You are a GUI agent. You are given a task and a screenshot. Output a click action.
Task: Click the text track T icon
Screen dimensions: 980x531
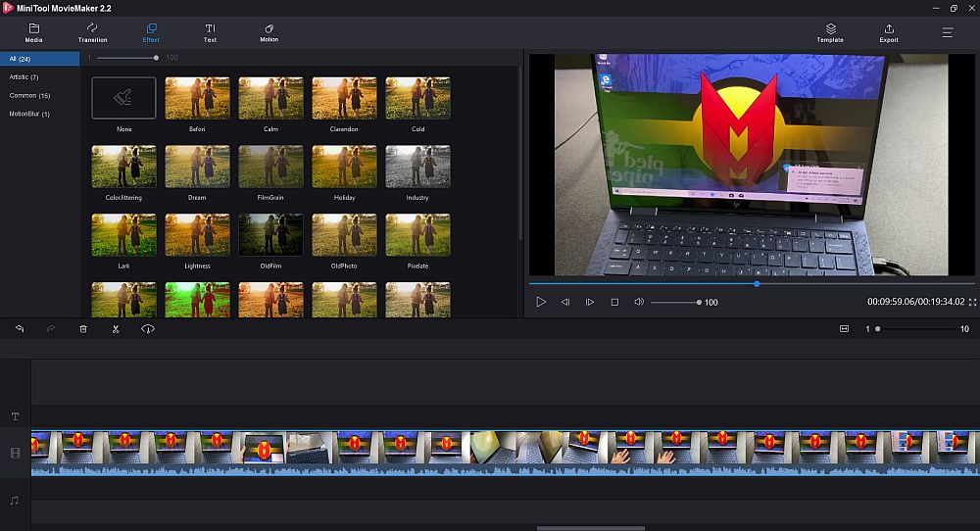15,416
